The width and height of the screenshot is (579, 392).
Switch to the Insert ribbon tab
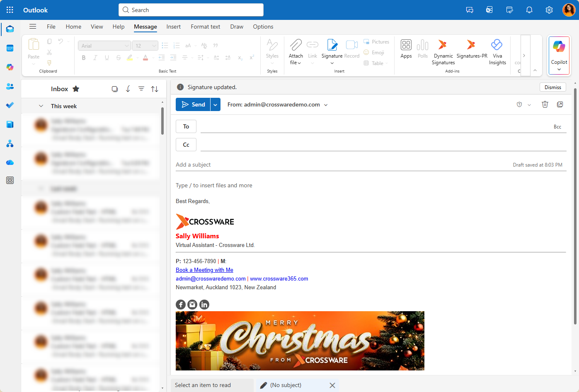[x=173, y=27]
